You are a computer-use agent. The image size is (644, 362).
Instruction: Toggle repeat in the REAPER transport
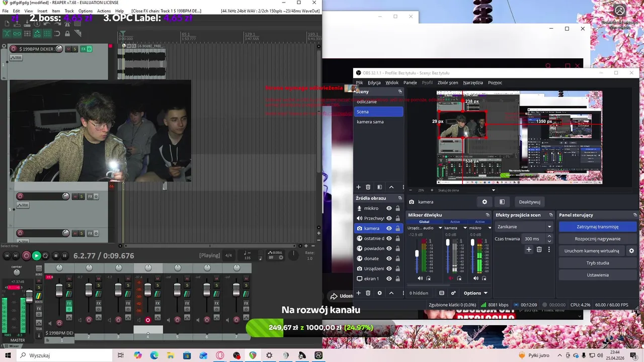pos(45,256)
